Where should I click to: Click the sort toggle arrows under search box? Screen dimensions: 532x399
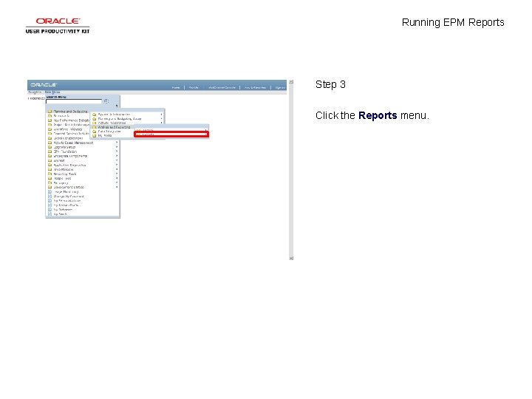(117, 106)
